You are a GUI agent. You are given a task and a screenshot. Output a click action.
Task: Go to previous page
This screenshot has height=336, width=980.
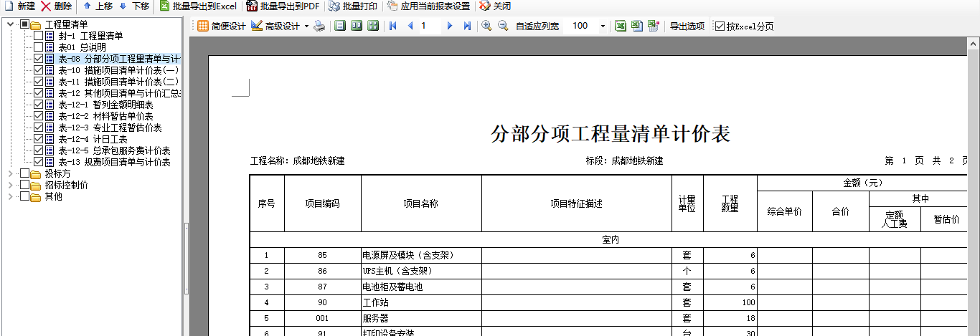click(410, 26)
